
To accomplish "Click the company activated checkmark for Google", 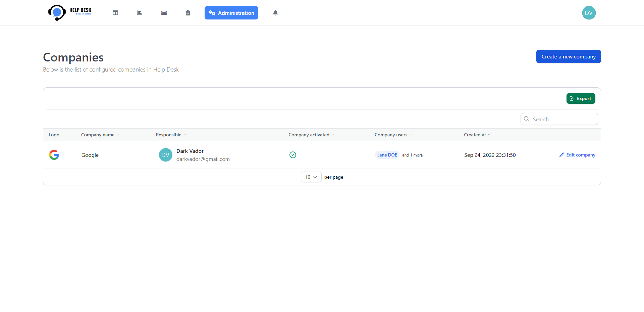I will click(x=293, y=155).
